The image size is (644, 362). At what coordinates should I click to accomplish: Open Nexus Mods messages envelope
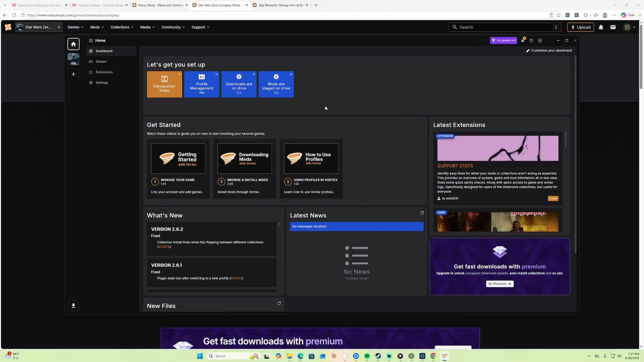[613, 27]
